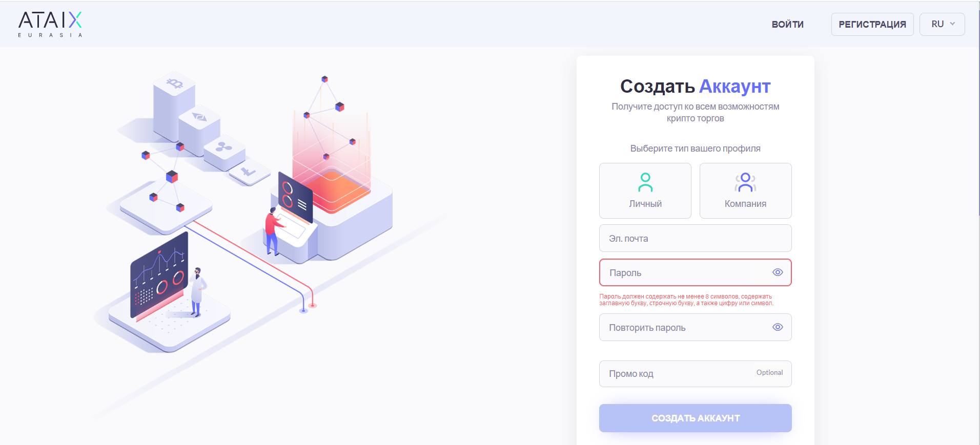Select Личный as the account type
Viewport: 980px width, 445px height.
[645, 190]
